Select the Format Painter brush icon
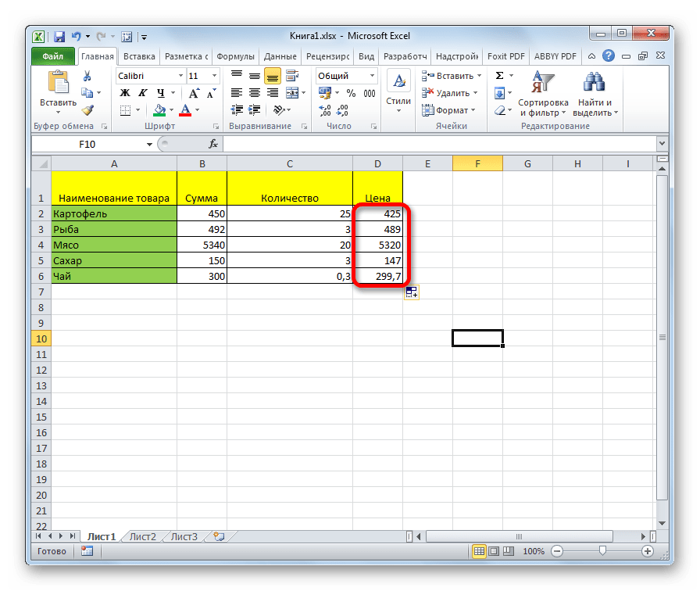Viewport: 700px width, 591px height. (88, 110)
